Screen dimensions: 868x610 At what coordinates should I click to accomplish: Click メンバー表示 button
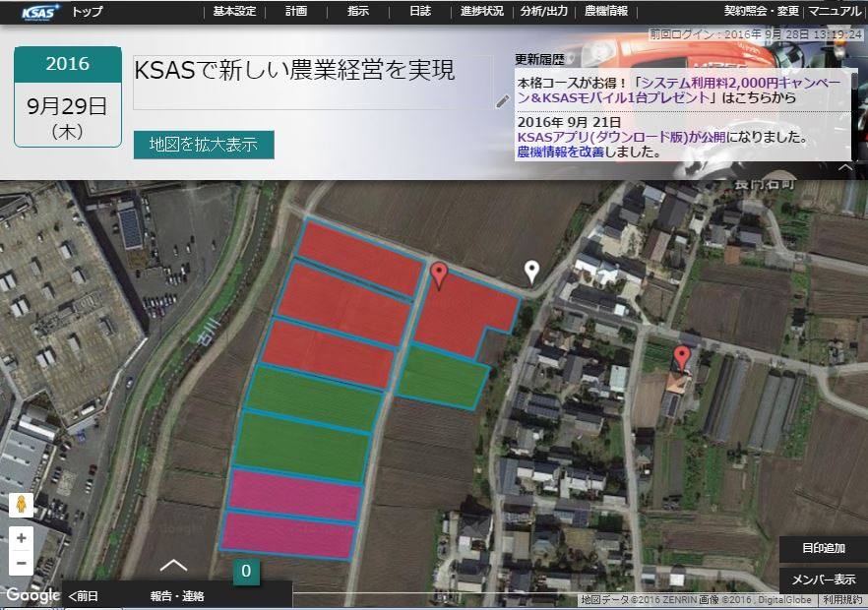click(824, 579)
